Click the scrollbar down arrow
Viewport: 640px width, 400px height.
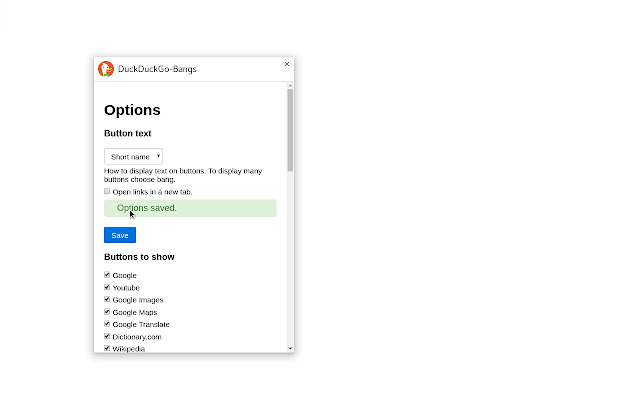[x=290, y=349]
